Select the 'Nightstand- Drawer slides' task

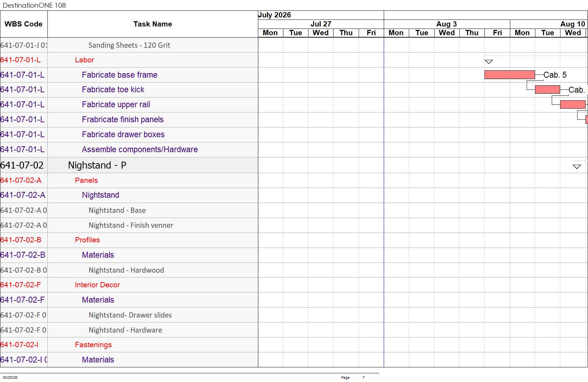(x=130, y=315)
